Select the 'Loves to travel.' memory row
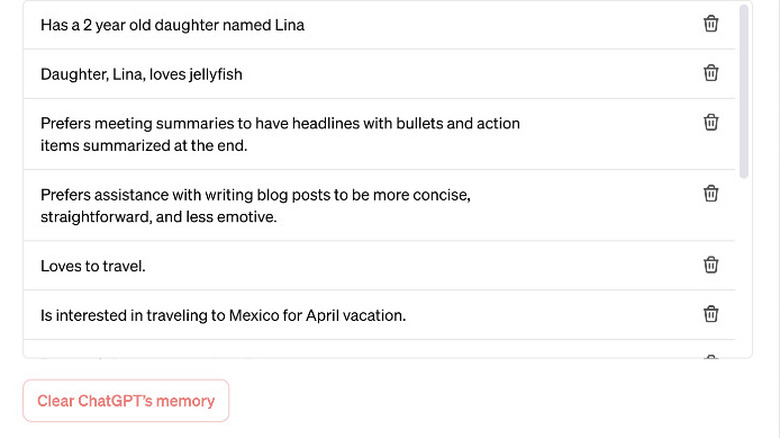The image size is (780, 438). (93, 266)
